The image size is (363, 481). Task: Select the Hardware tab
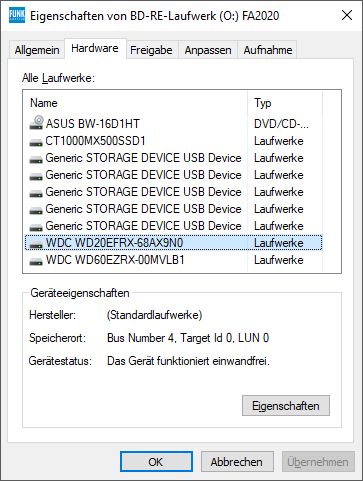(95, 48)
